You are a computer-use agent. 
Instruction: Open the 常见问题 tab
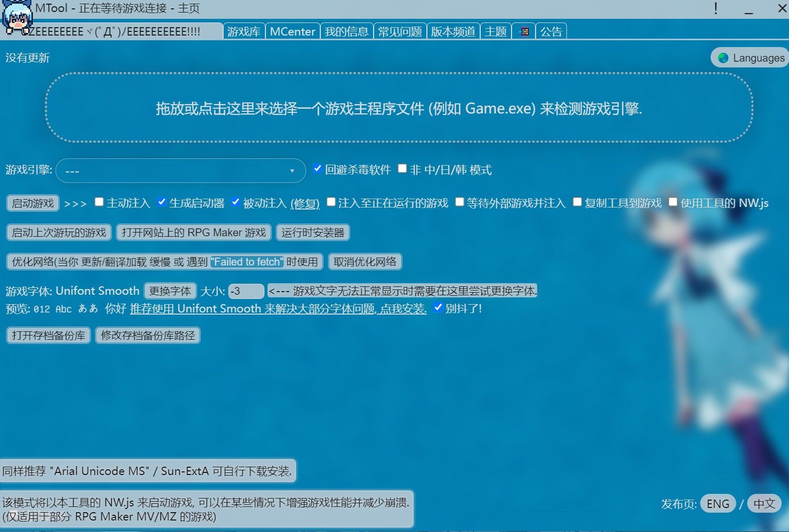pyautogui.click(x=400, y=31)
